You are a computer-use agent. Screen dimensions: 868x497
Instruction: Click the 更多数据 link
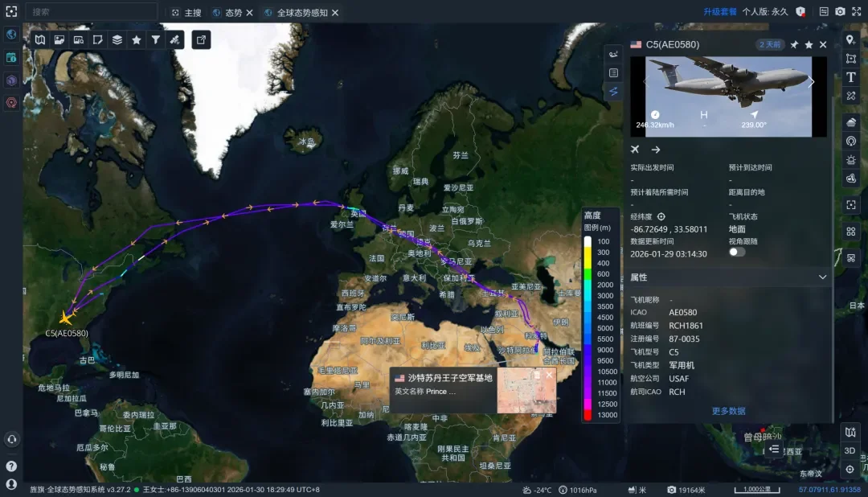pyautogui.click(x=728, y=411)
